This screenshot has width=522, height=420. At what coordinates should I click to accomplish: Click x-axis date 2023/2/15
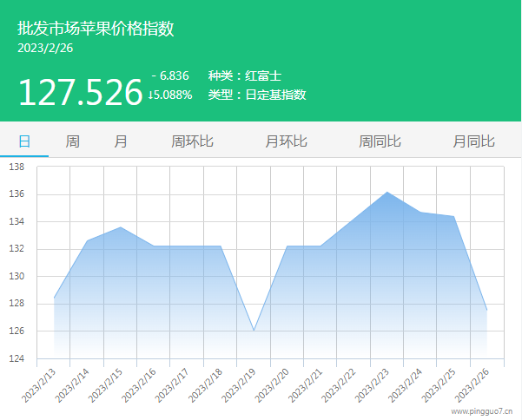(106, 386)
